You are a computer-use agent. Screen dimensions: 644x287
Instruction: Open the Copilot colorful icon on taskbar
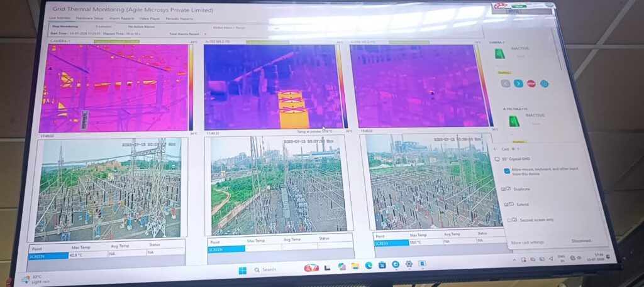(341, 266)
